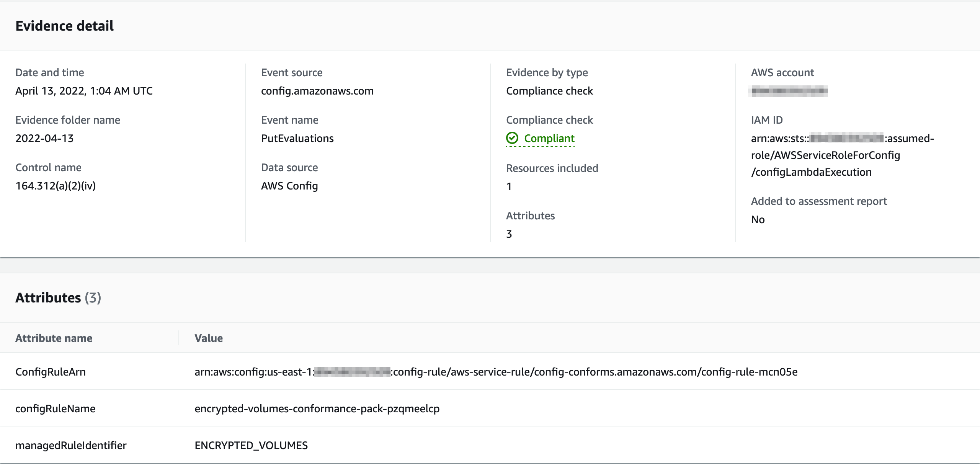Click the PutEvaluations event name

[x=297, y=138]
